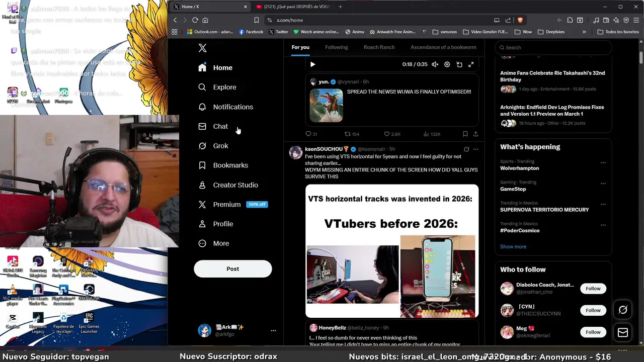This screenshot has height=362, width=644.
Task: Open Notifications in the sidebar
Action: click(x=225, y=107)
